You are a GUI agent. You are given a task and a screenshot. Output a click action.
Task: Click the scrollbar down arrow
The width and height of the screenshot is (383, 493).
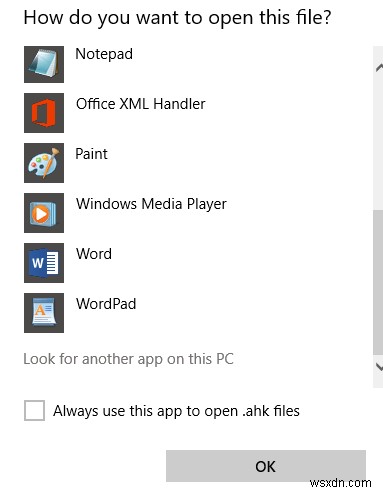click(379, 367)
